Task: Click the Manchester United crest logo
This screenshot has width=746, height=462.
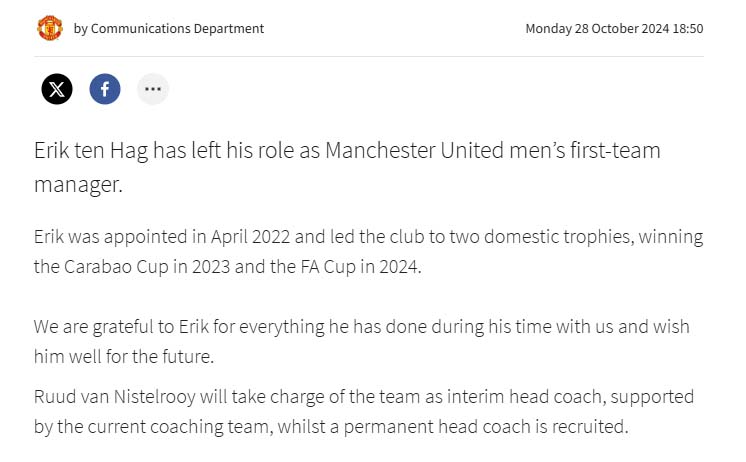Action: click(x=49, y=28)
